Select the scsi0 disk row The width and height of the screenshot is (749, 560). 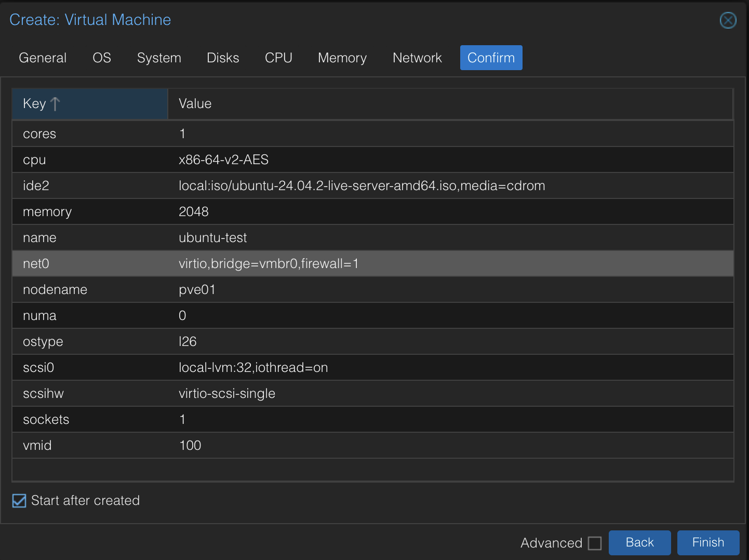pos(253,368)
